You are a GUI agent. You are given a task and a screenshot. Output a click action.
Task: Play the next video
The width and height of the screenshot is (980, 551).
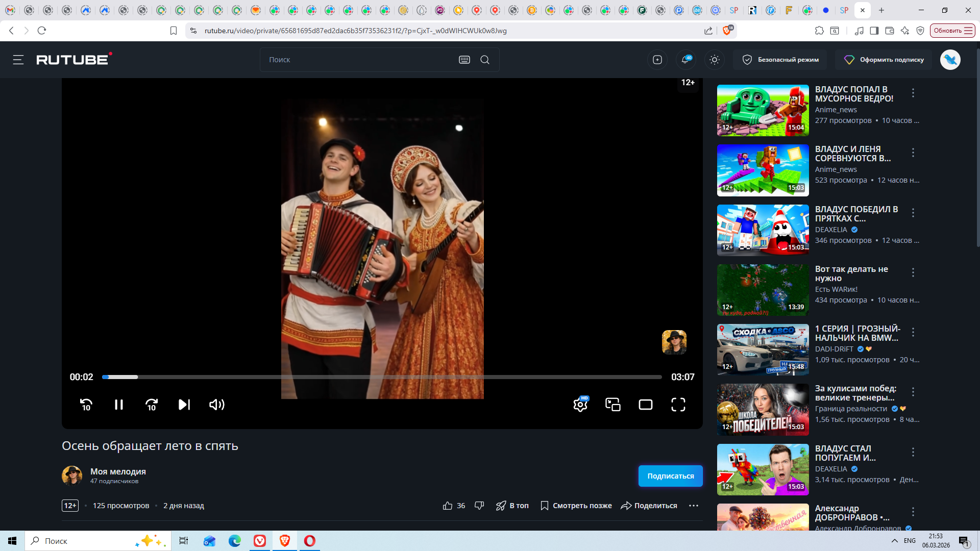coord(184,405)
